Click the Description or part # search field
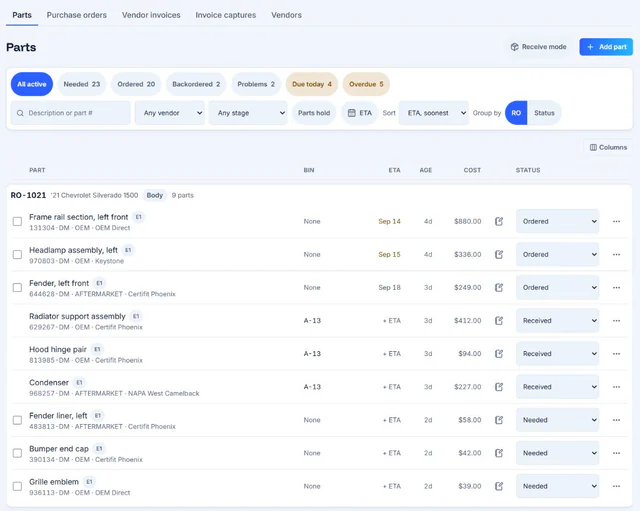The width and height of the screenshot is (640, 511). click(71, 113)
